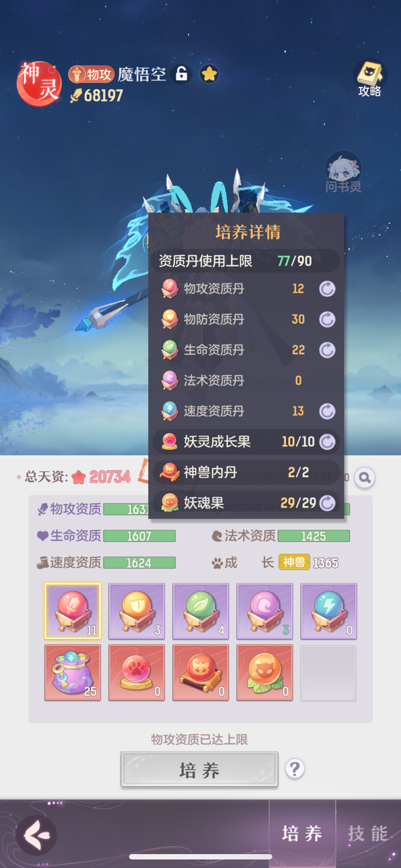Screen dimensions: 401x868
Task: Switch to the 培养 bottom tab
Action: pyautogui.click(x=302, y=833)
